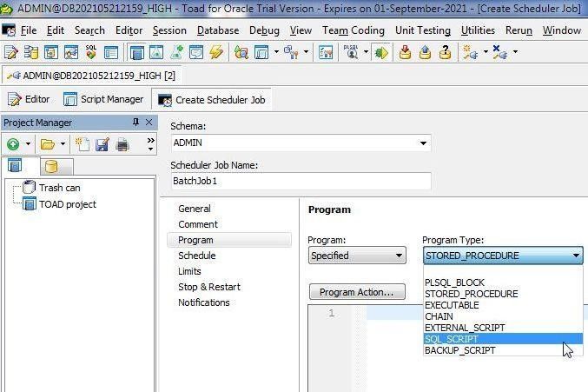Click the lightning bolt toolbar icon
This screenshot has height=392, width=588.
216,52
